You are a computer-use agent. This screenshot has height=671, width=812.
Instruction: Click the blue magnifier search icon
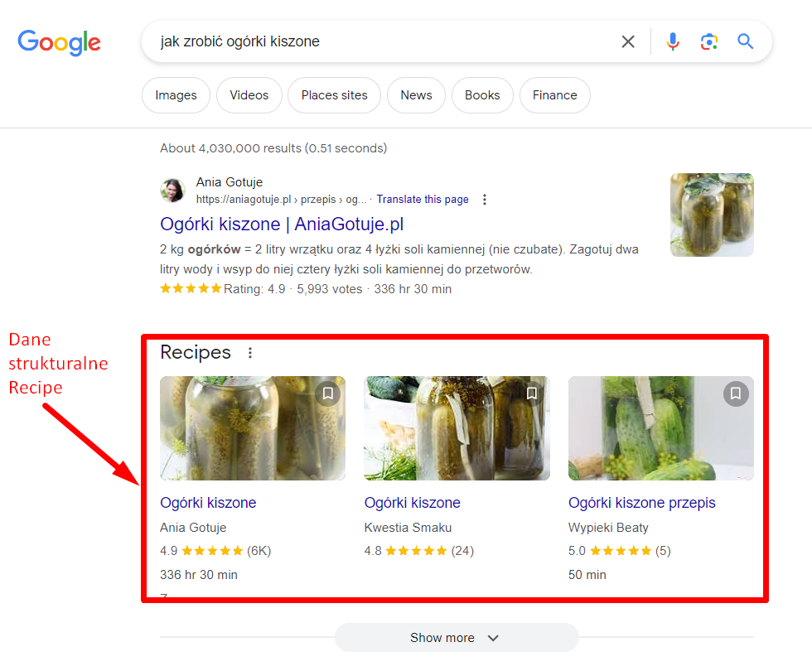pyautogui.click(x=746, y=41)
